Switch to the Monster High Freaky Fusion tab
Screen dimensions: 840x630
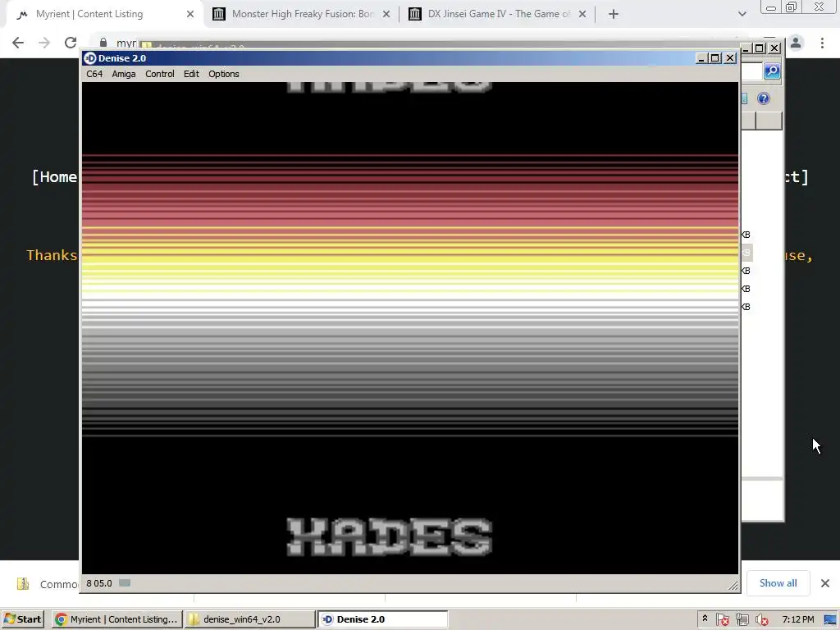(303, 14)
